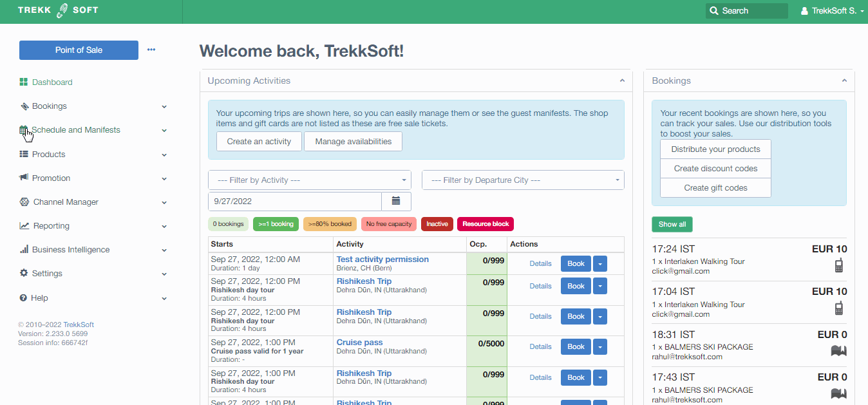Click the map icon on 18:31 booking
The image size is (868, 405).
(x=838, y=351)
